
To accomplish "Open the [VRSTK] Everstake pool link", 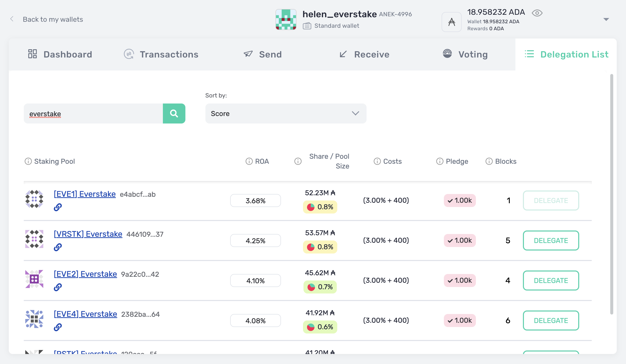I will 88,234.
